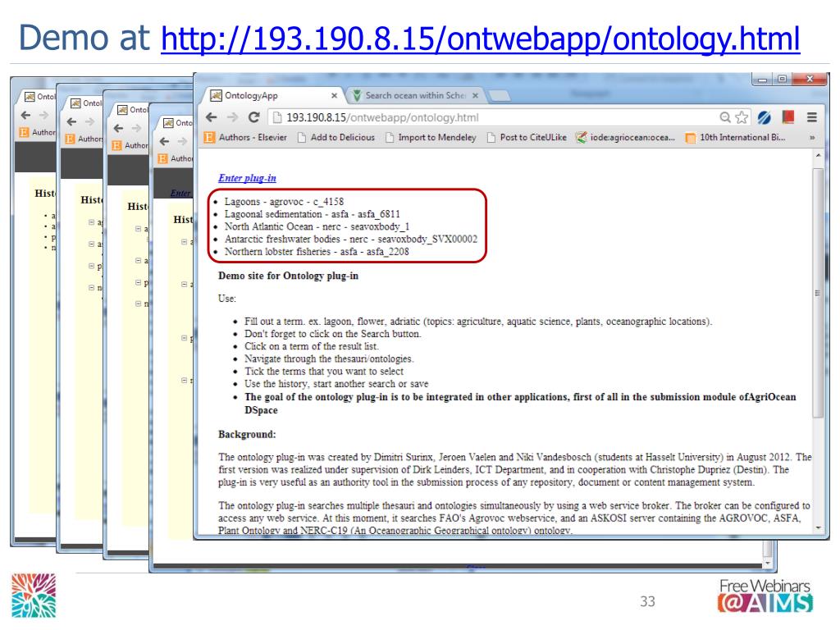Image resolution: width=840 pixels, height=630 pixels.
Task: Click forward arrow in the leftmost background window
Action: (x=44, y=115)
